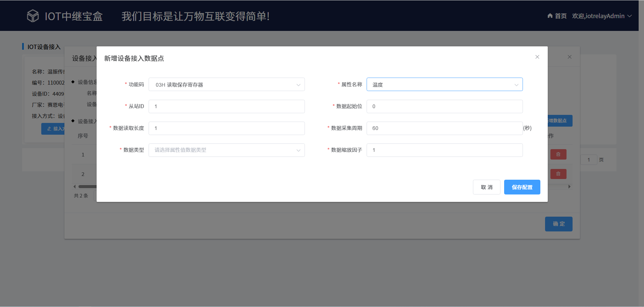Click the left scroll arrow of table
The image size is (644, 307).
coord(74,187)
